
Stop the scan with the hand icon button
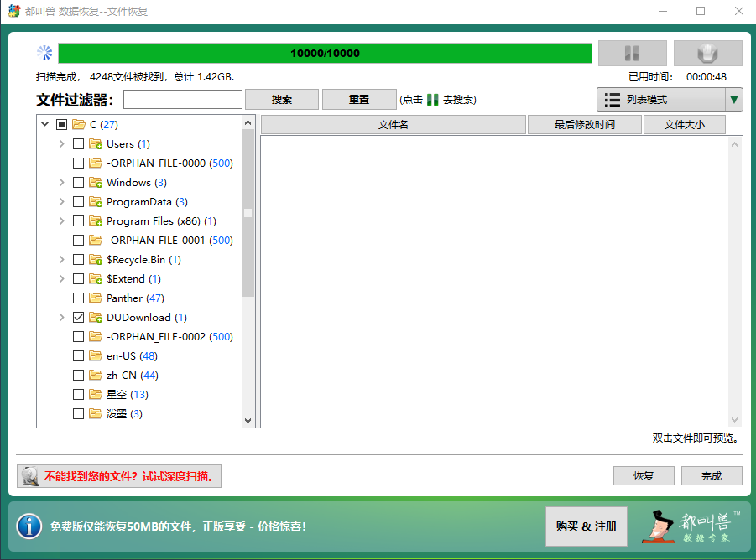(707, 53)
